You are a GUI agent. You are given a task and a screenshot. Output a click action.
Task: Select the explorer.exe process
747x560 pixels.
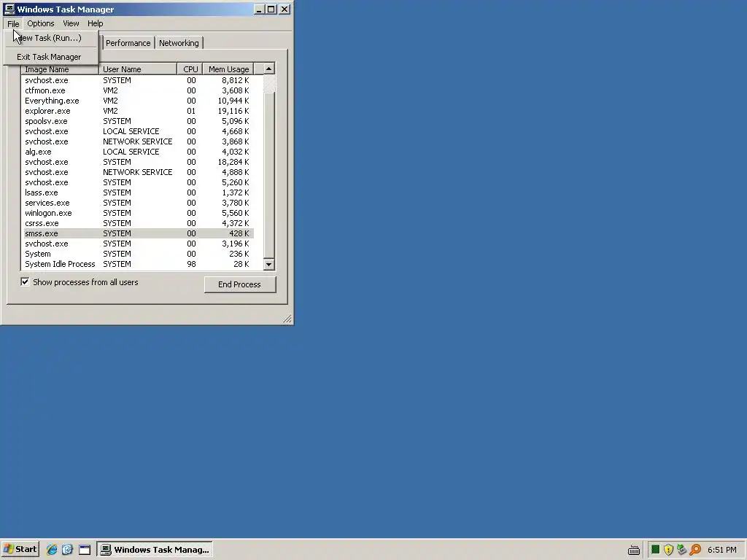[139, 111]
